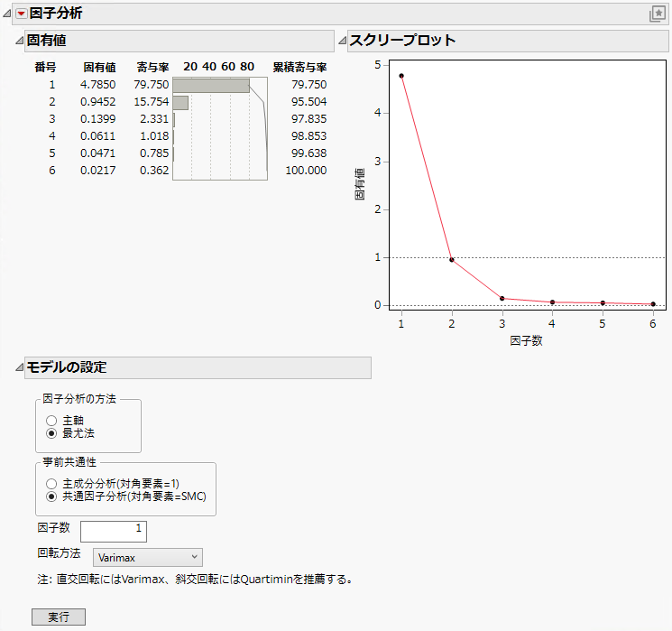Click the 因子数 input field
Image resolution: width=672 pixels, height=631 pixels.
click(x=114, y=532)
